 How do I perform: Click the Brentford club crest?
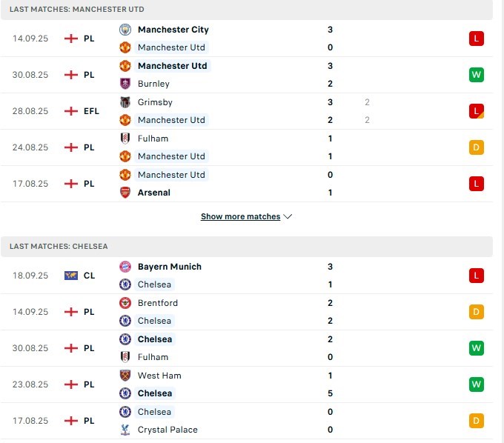point(125,303)
